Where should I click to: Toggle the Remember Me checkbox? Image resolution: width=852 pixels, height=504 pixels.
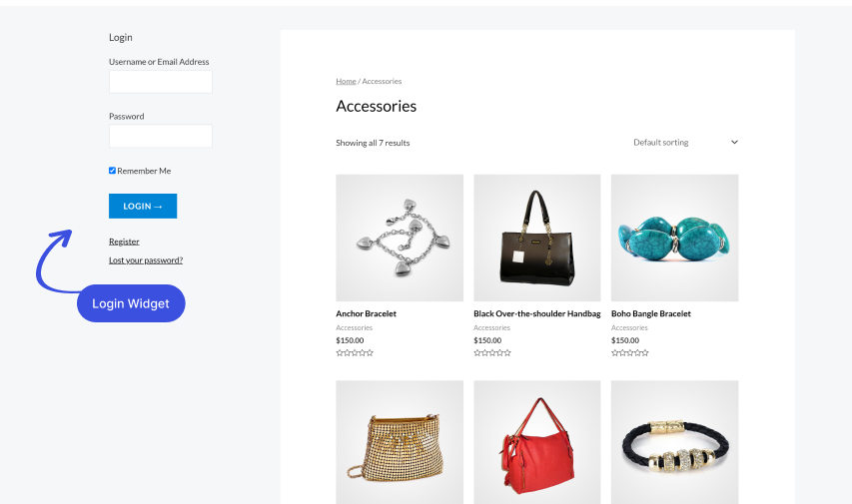112,171
